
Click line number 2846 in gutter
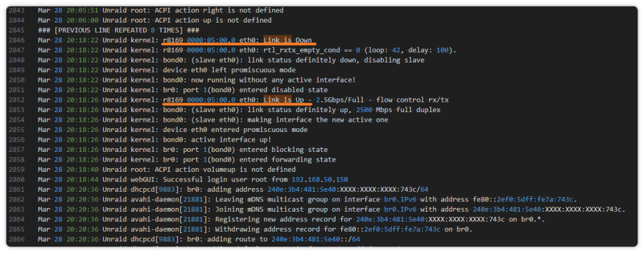pyautogui.click(x=17, y=41)
